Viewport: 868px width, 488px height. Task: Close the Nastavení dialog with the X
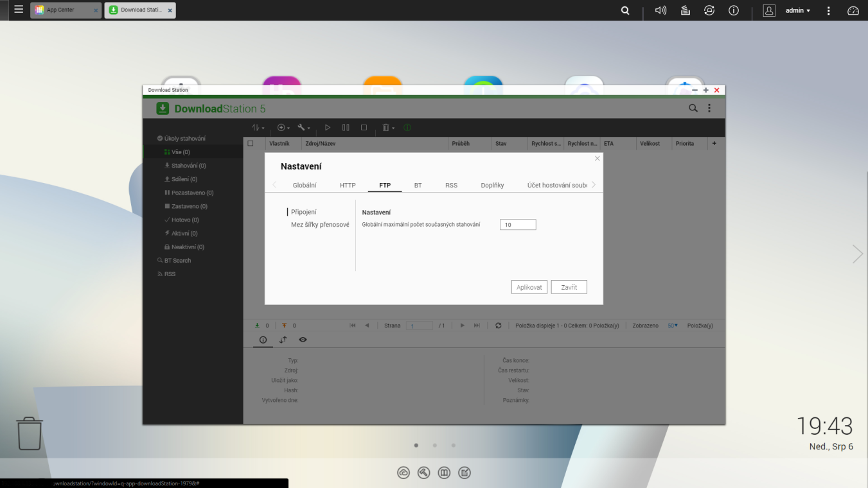coord(598,158)
